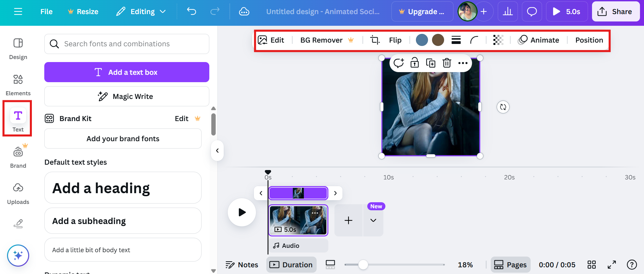Open more options for selected image

pos(463,63)
